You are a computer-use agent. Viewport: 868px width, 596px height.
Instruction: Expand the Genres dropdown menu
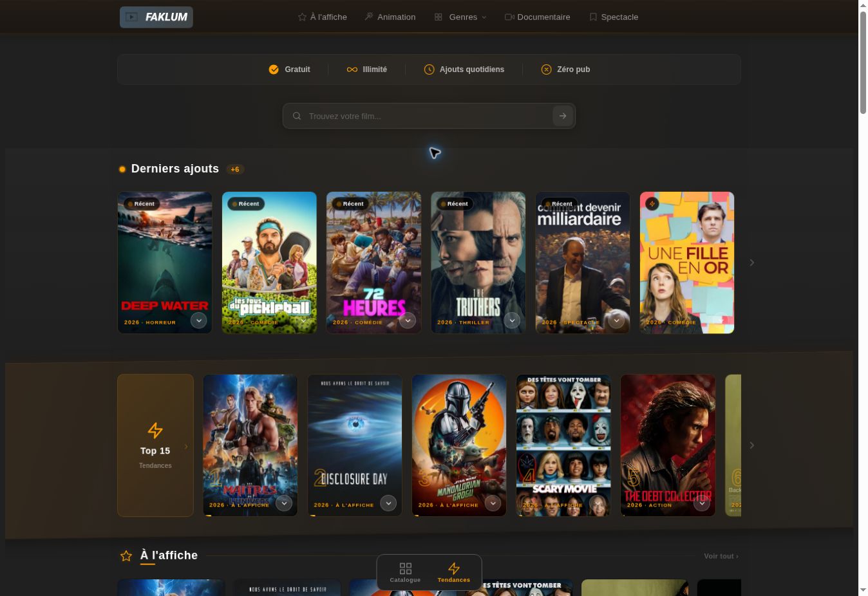point(460,17)
